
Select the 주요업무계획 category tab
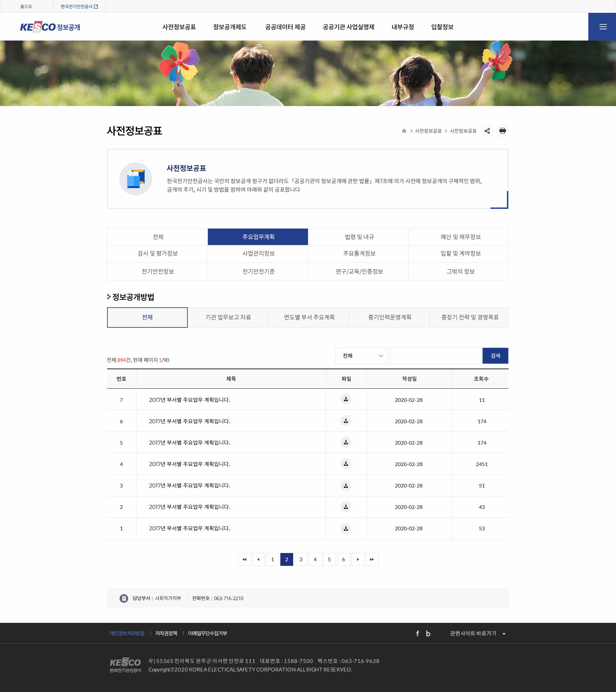point(258,236)
